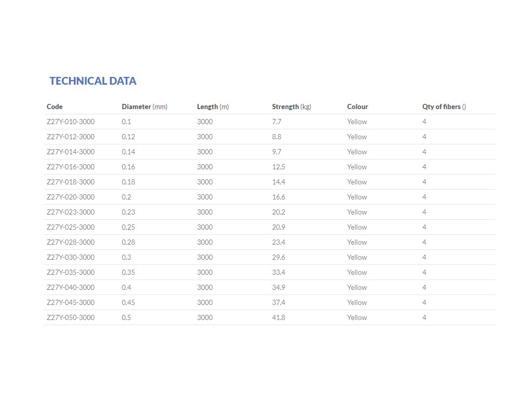The width and height of the screenshot is (532, 399).
Task: Click product code Z27Y-028-3000
Action: click(x=71, y=242)
